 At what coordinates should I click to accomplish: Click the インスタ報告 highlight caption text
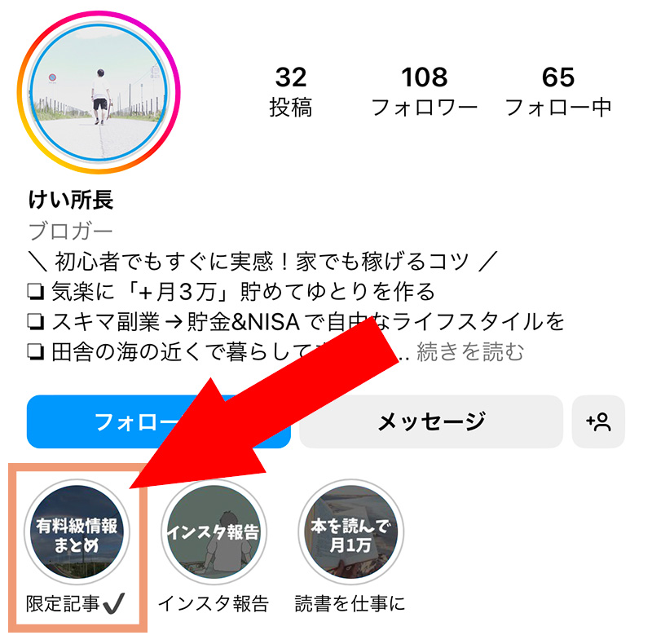pos(214,603)
